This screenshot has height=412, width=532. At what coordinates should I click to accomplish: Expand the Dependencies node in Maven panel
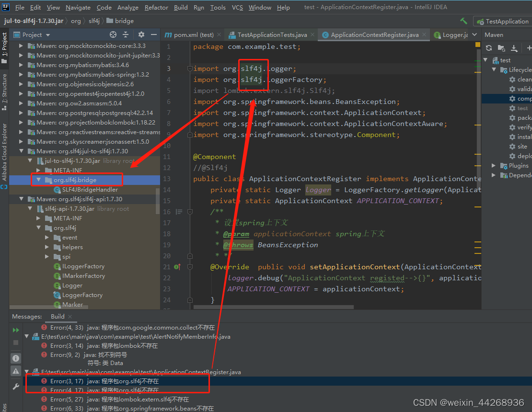[494, 175]
